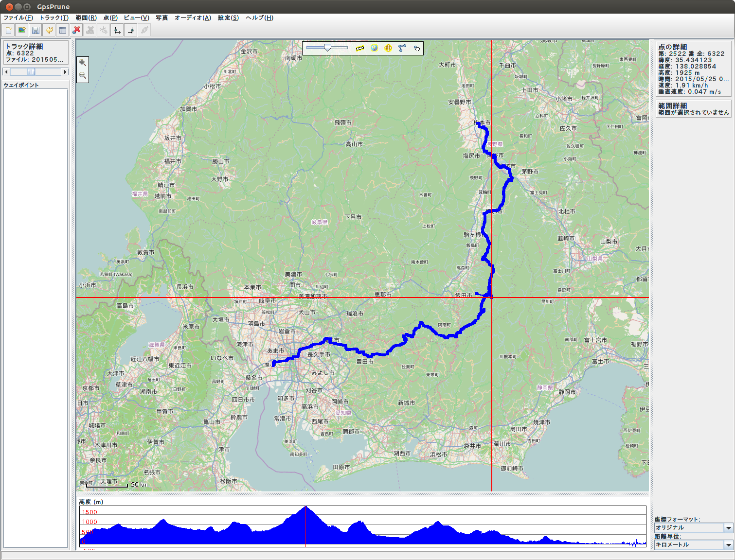Click the 経度: 138.028854 value
Image resolution: width=735 pixels, height=560 pixels.
tap(687, 67)
